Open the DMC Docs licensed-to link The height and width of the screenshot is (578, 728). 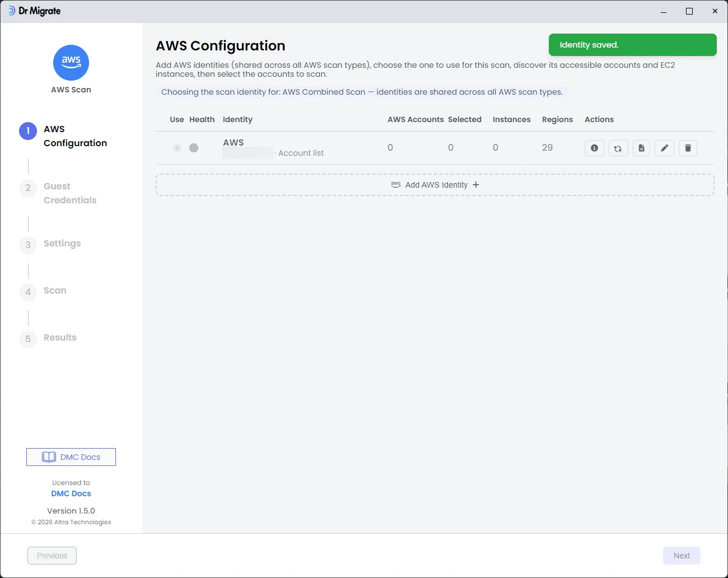tap(71, 493)
